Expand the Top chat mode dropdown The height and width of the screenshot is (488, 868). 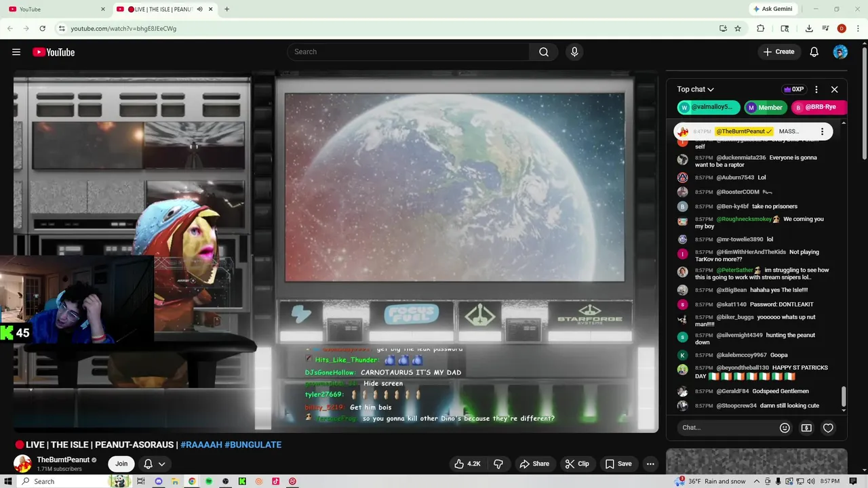coord(695,89)
